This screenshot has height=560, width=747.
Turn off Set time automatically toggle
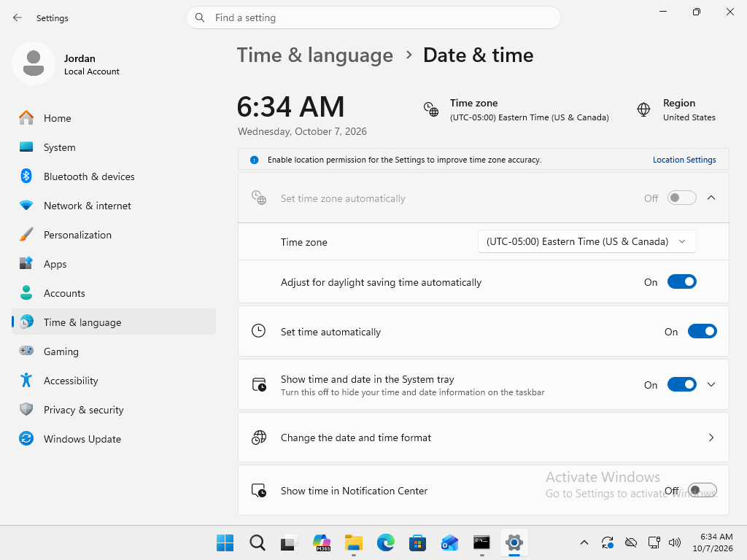(703, 332)
